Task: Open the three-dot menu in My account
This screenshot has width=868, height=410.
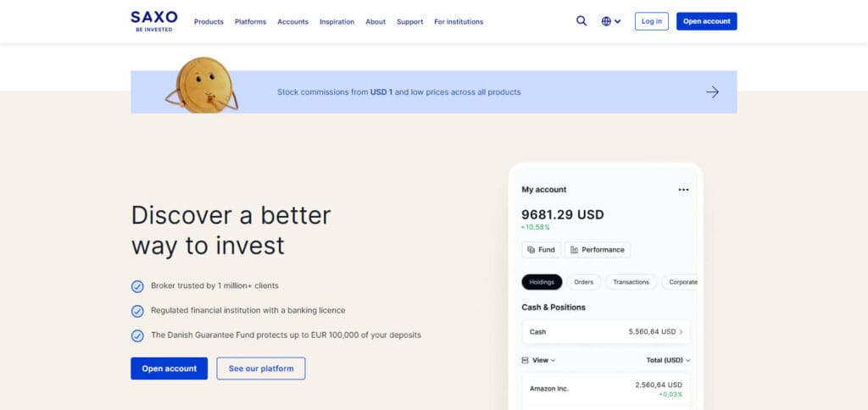Action: (684, 190)
